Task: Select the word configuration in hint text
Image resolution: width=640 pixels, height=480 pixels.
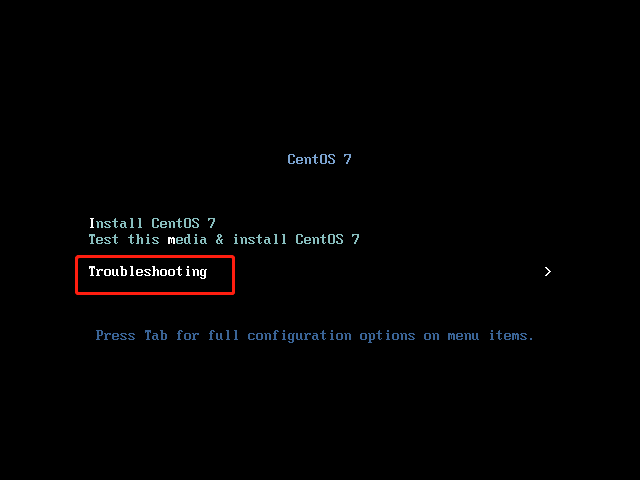Action: (299, 336)
